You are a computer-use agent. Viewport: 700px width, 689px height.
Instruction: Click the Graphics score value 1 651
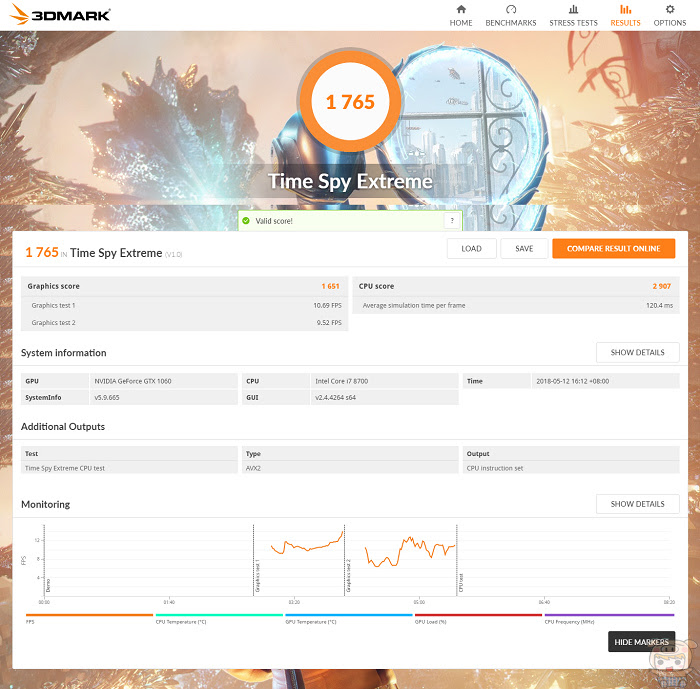(330, 286)
